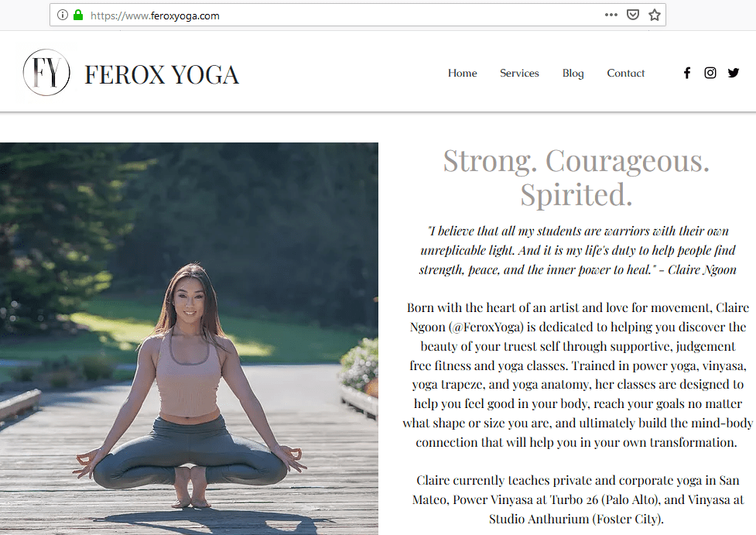Click the paragraph mentioning Studio Anthurium
Image resolution: width=756 pixels, height=535 pixels.
click(x=577, y=499)
